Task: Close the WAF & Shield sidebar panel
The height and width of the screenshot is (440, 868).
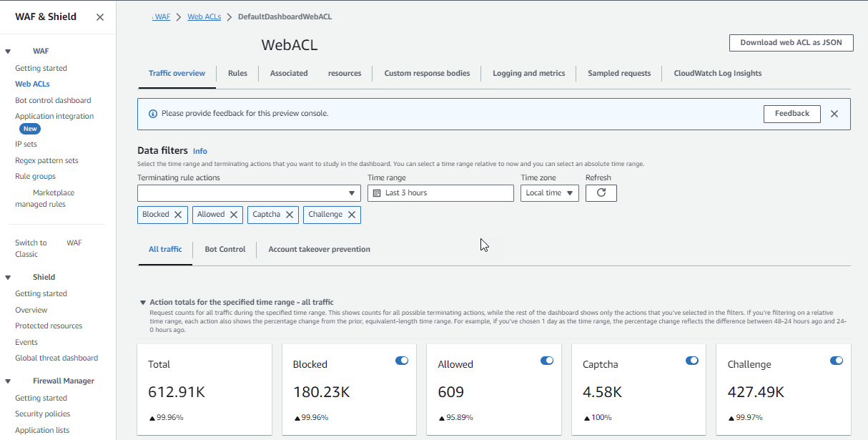Action: [100, 17]
